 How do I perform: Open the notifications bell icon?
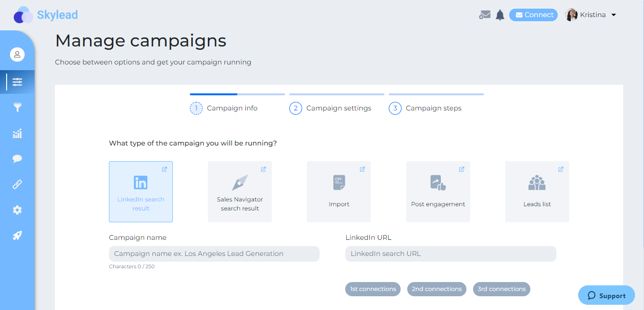tap(500, 15)
